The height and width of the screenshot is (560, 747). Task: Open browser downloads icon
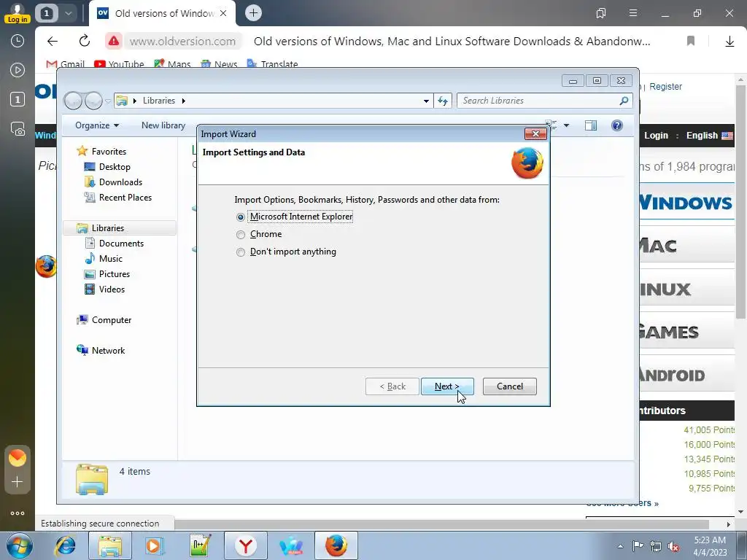(729, 42)
